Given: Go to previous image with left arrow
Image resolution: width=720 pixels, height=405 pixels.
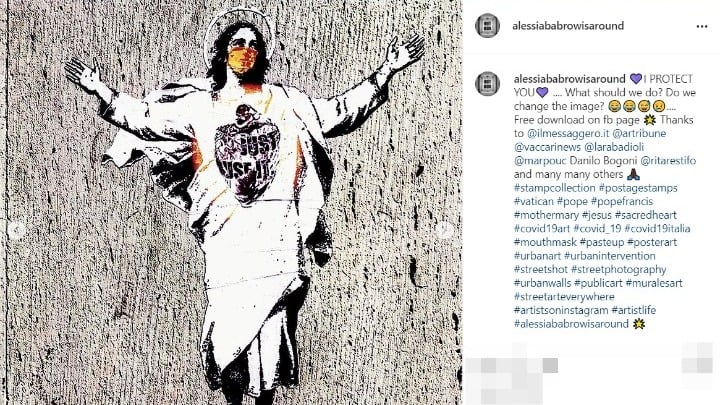Looking at the screenshot, I should [16, 230].
